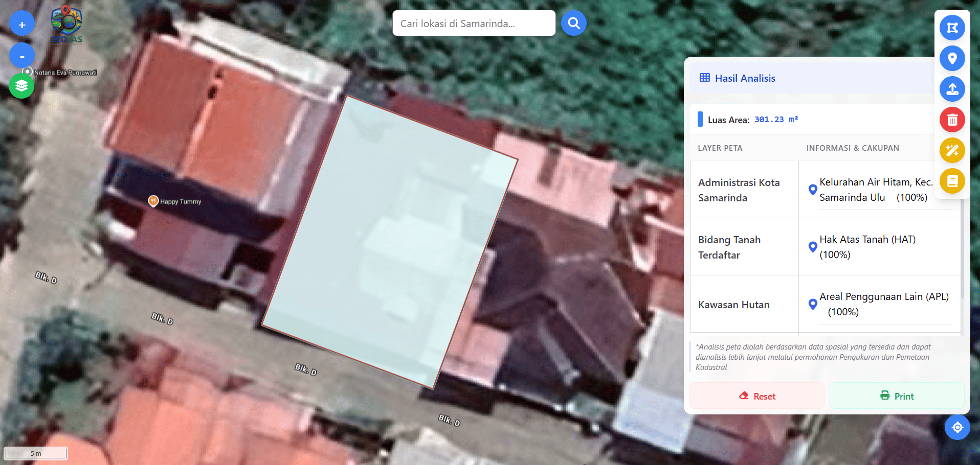
Task: Click the red trash delete button
Action: coord(952,120)
